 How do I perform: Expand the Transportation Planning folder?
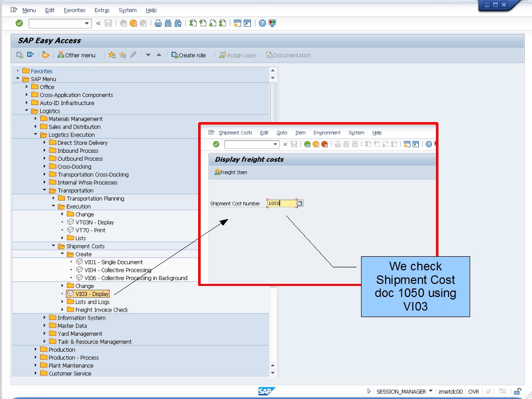53,198
